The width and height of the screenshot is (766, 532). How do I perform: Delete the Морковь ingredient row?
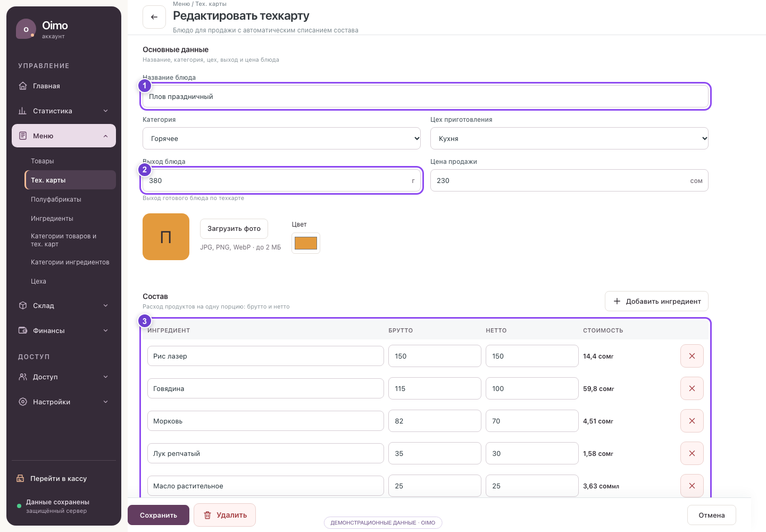[692, 421]
